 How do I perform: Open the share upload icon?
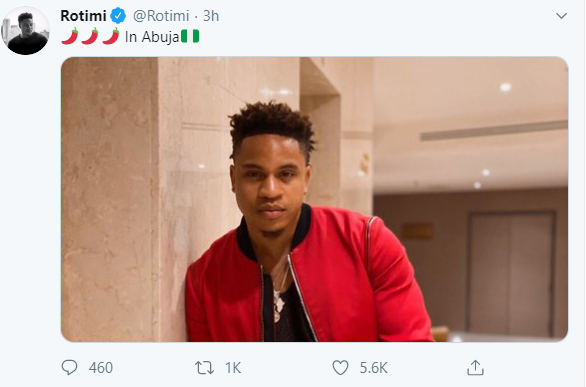(x=475, y=368)
